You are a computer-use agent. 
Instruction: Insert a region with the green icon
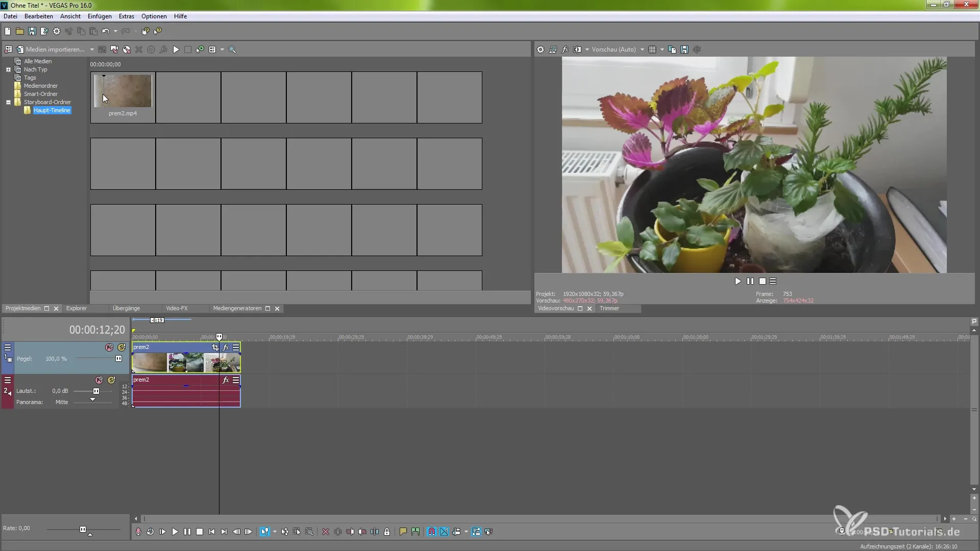[x=415, y=532]
